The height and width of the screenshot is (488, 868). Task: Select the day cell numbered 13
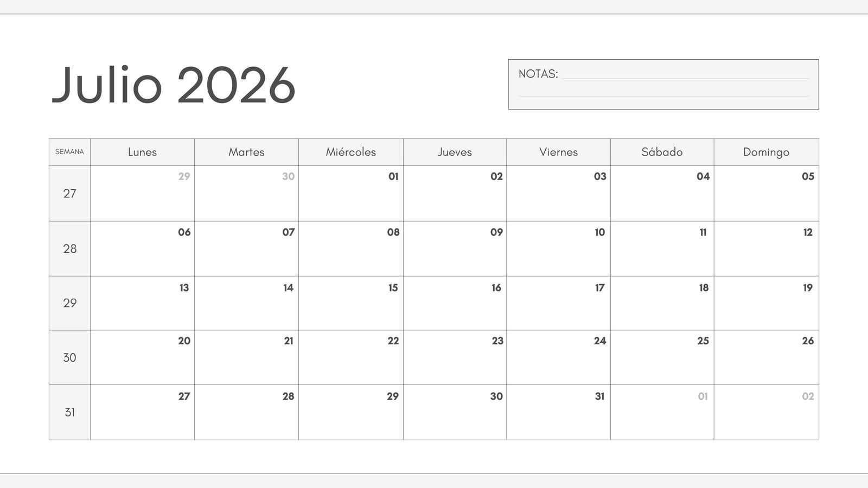142,303
